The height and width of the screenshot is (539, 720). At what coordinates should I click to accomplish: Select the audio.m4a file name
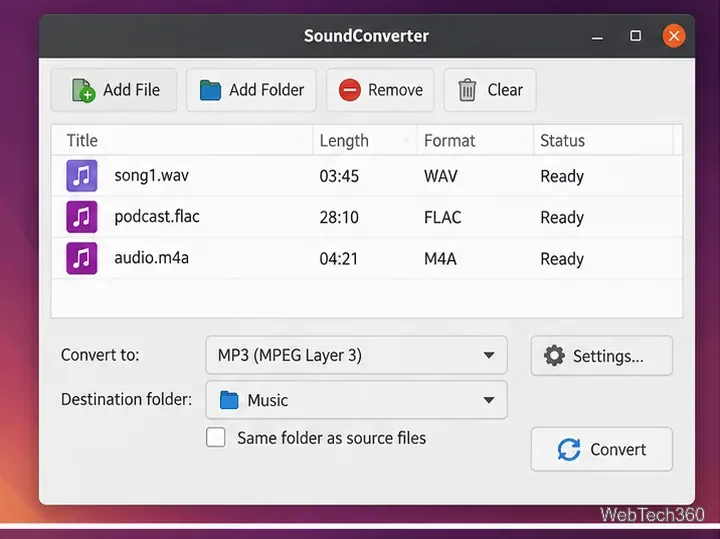point(152,258)
